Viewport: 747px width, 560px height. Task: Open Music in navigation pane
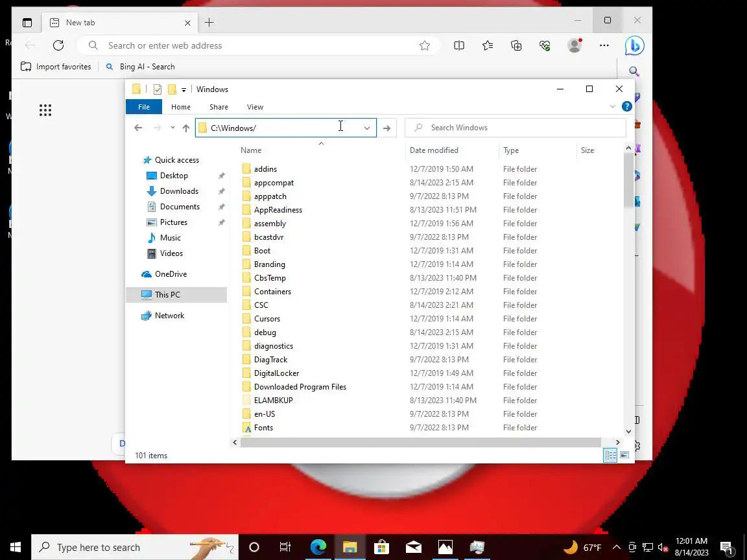(170, 238)
